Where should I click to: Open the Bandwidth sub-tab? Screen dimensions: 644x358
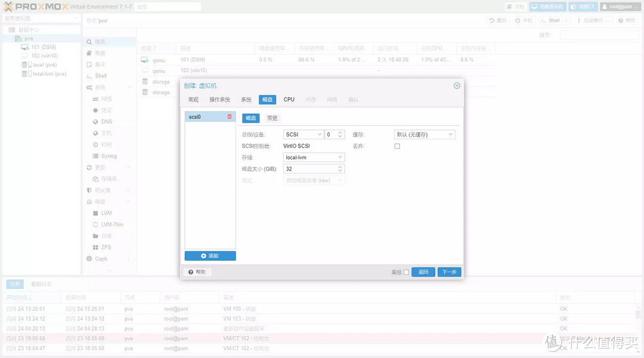273,118
